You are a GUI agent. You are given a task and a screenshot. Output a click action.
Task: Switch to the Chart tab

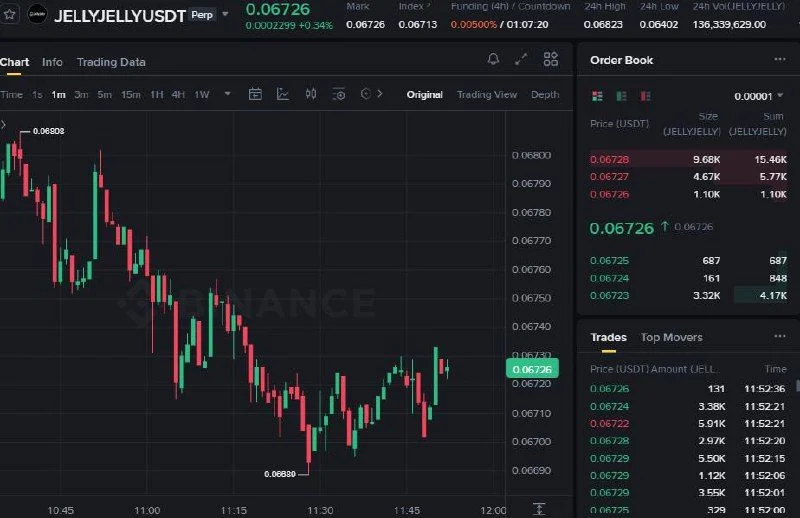[14, 62]
